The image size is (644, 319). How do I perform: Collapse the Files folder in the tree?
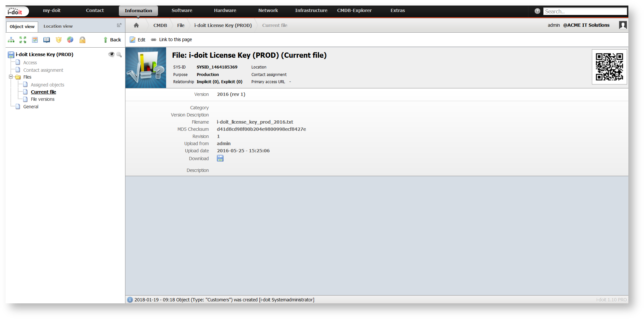coord(11,77)
